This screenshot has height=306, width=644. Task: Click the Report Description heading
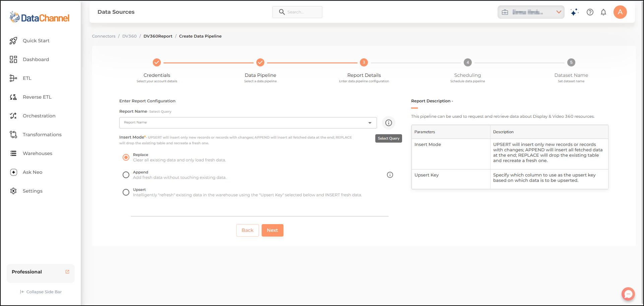point(432,101)
